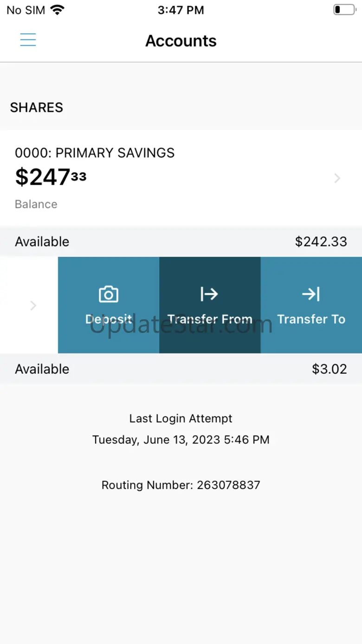Tap the $247.33 balance amount
The image size is (362, 644).
(x=51, y=177)
